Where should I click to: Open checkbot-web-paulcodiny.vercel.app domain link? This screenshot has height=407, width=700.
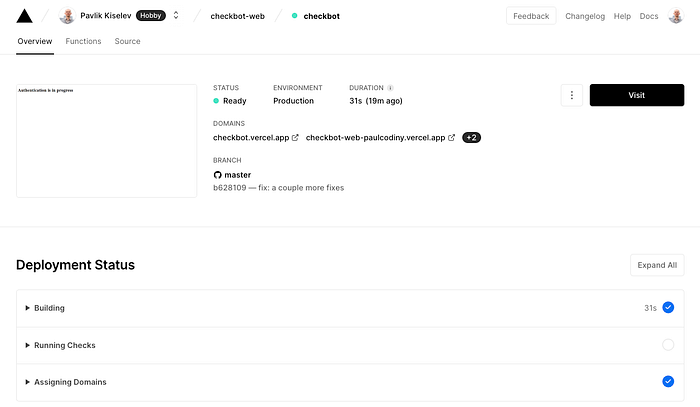375,137
